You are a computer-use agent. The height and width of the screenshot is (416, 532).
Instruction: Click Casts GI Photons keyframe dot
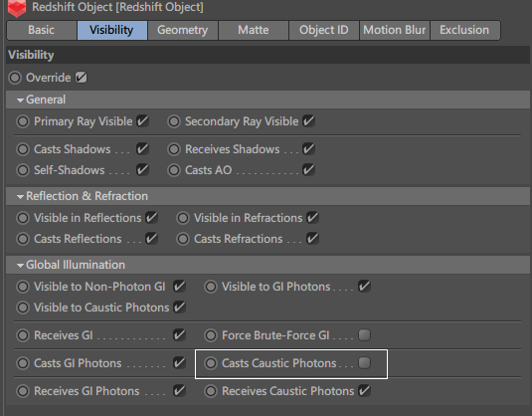click(x=23, y=363)
